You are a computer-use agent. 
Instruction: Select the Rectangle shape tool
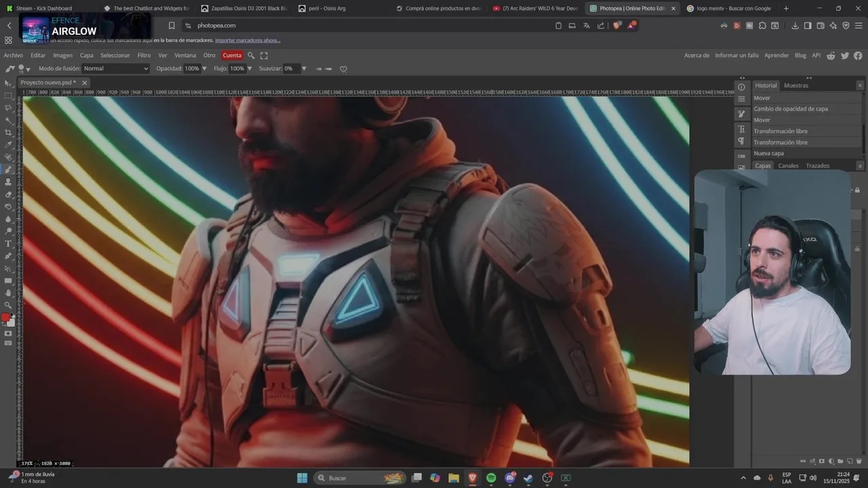(x=8, y=280)
